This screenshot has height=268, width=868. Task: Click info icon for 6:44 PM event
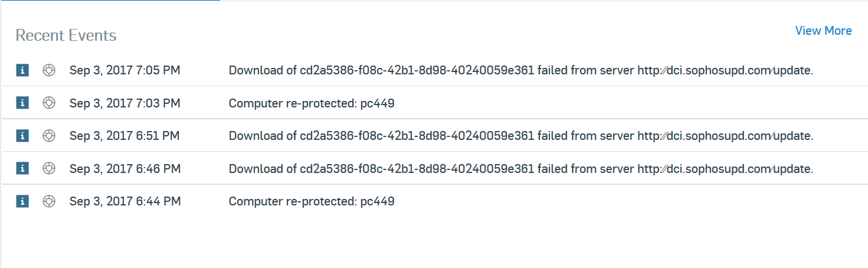(22, 201)
